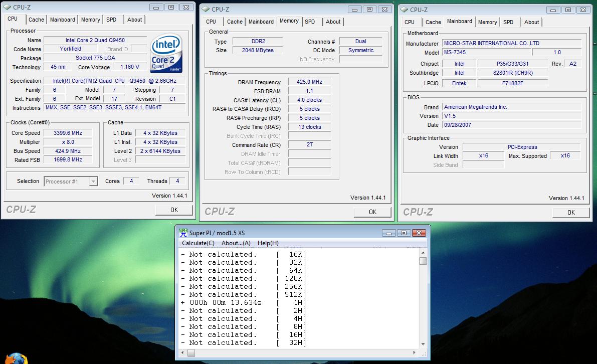Click Super PI horizontal scrollbar right arrow
The image size is (597, 364).
415,353
